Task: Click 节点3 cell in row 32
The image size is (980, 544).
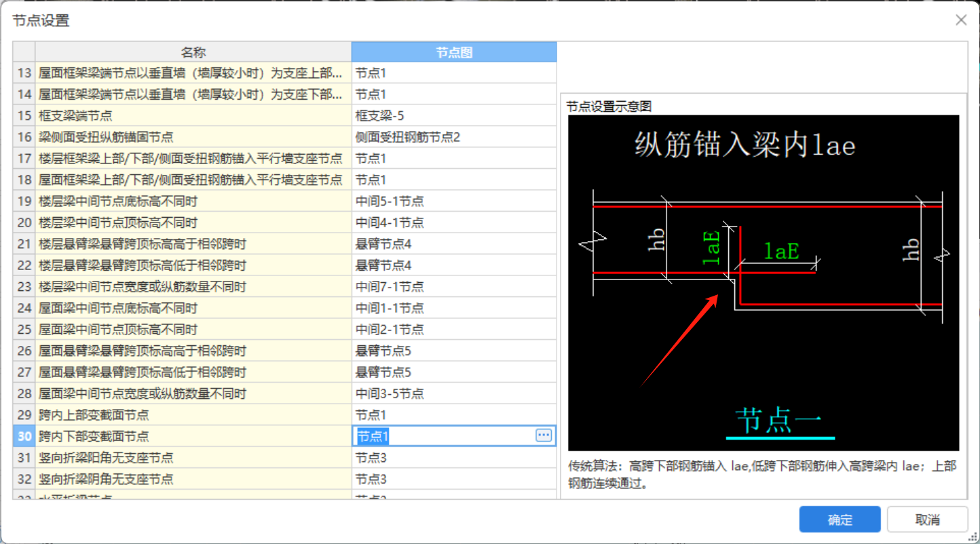Action: 454,479
